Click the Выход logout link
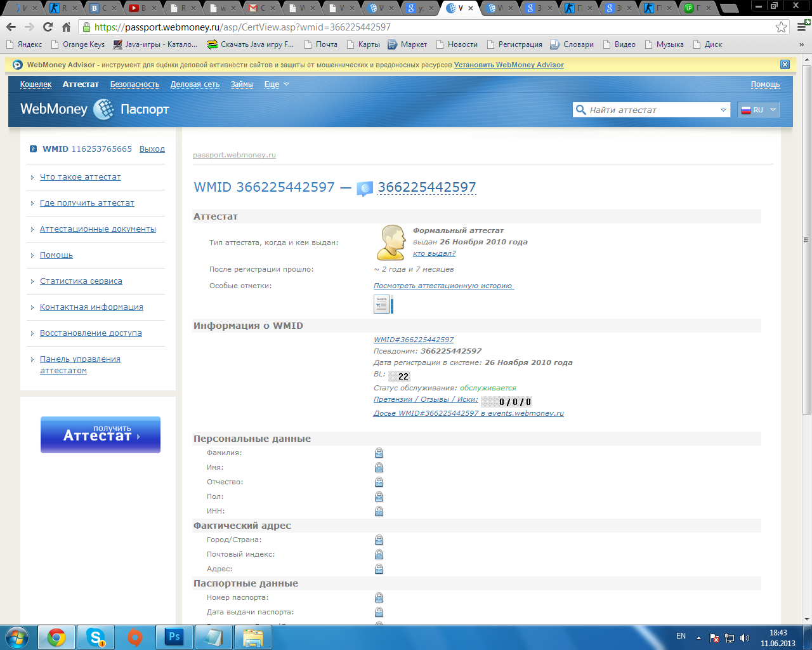The height and width of the screenshot is (650, 812). click(x=152, y=149)
